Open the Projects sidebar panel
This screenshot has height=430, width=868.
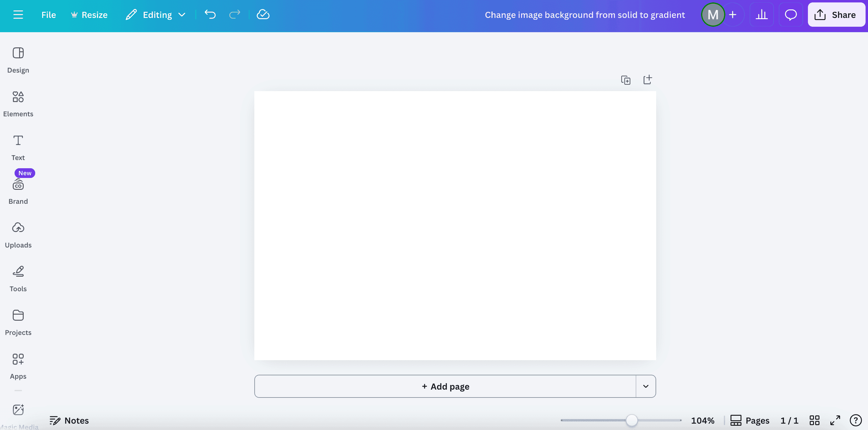(18, 323)
